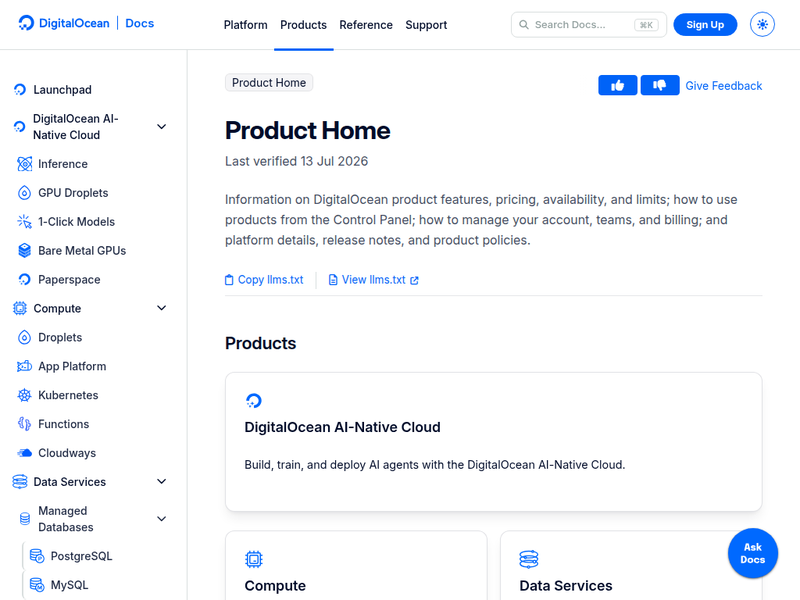The image size is (800, 600).
Task: Open the Compute product card title
Action: click(x=275, y=586)
